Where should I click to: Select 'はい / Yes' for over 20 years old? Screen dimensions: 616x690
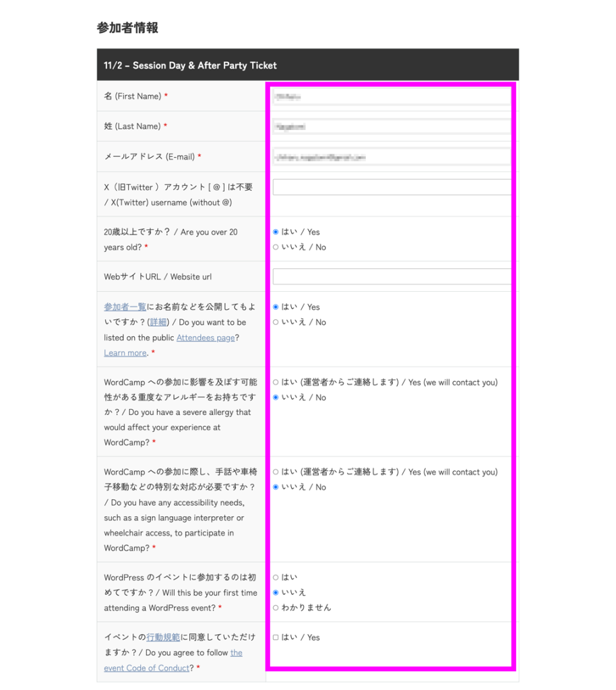(x=276, y=232)
